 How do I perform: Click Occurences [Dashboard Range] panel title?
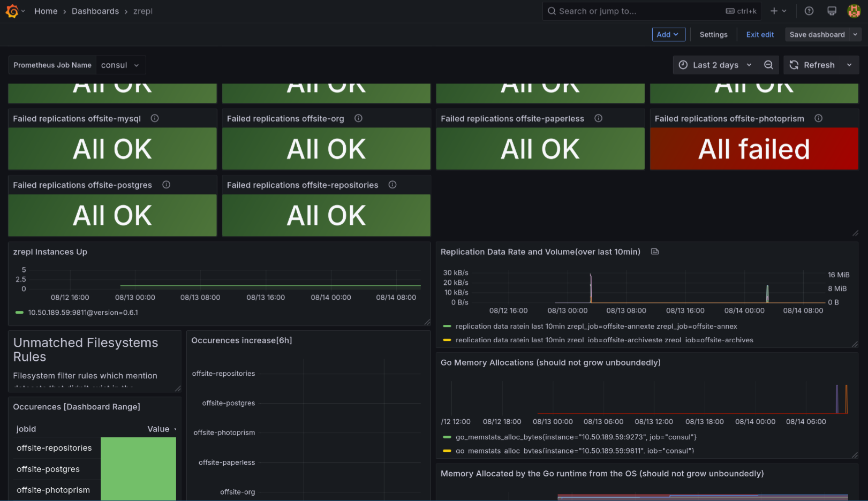[x=77, y=407]
